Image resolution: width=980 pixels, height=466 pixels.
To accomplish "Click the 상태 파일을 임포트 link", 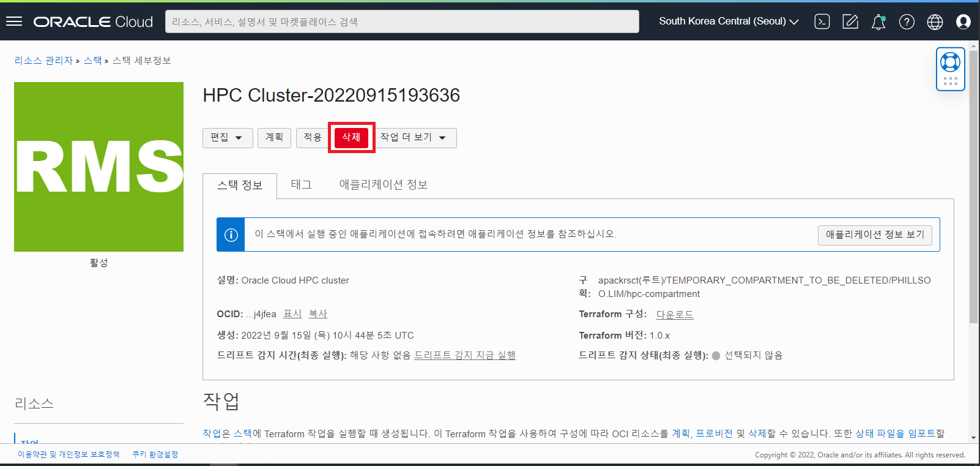I will (x=895, y=434).
